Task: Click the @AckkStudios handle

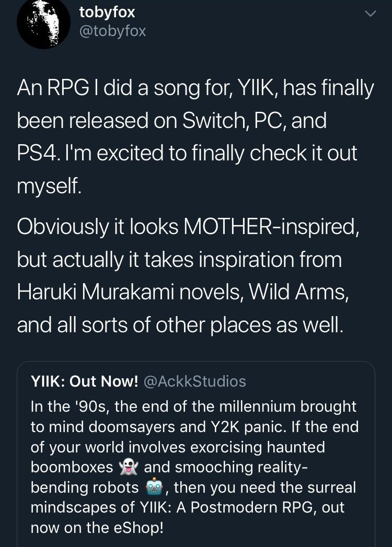Action: pos(194,382)
